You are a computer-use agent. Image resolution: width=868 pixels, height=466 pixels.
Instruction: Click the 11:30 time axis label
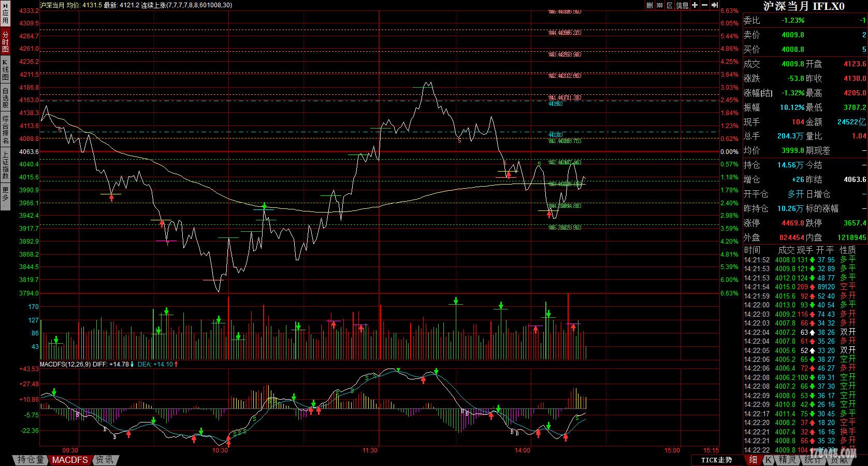(370, 450)
